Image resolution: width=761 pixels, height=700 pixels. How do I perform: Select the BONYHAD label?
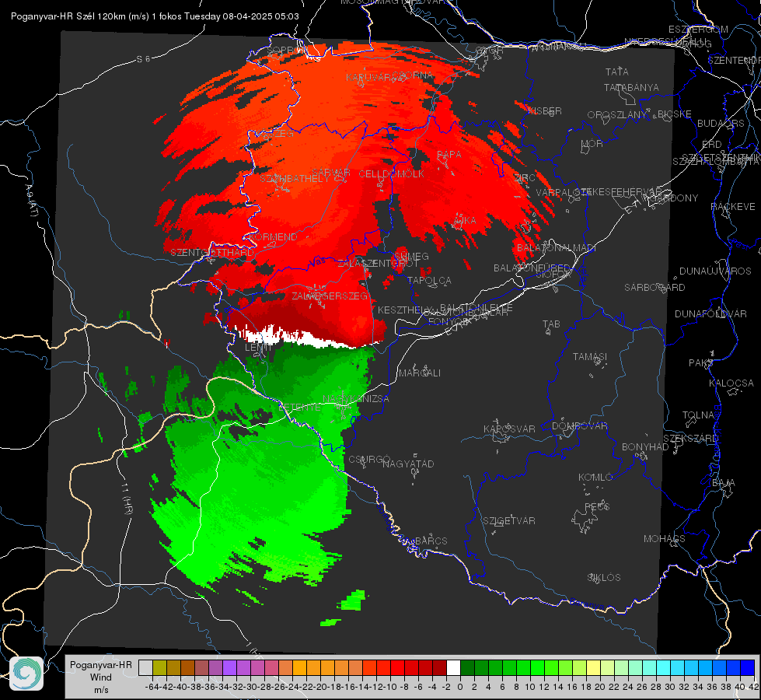645,447
